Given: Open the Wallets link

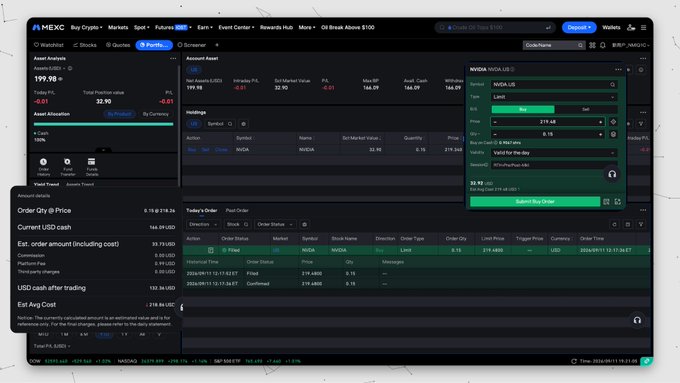Looking at the screenshot, I should 611,27.
